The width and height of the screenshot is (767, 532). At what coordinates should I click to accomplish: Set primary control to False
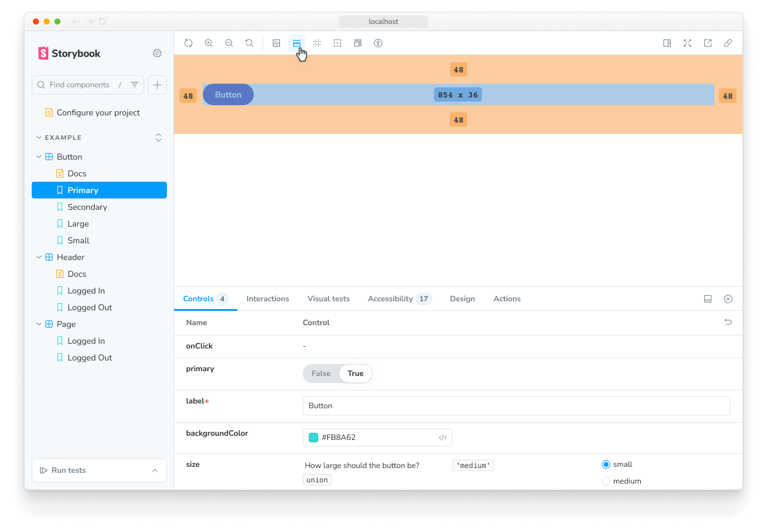pyautogui.click(x=321, y=373)
